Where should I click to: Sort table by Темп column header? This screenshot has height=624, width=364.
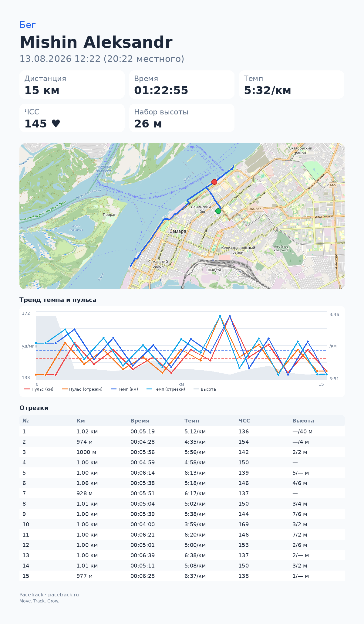tap(192, 421)
